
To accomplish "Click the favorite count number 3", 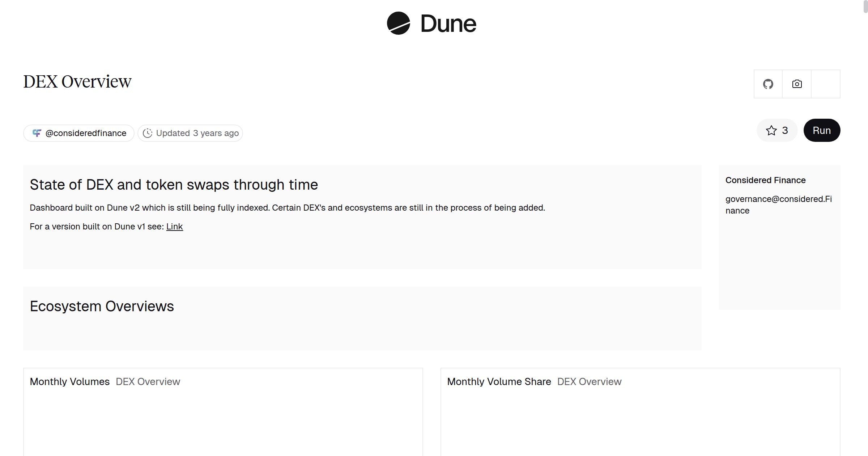I will (x=785, y=130).
